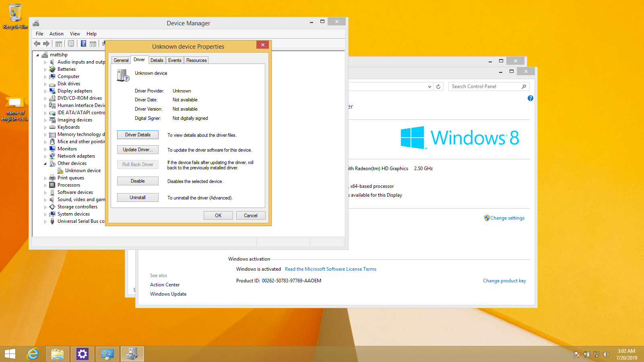Expand the Display adapters tree node
644x362 pixels.
coord(45,91)
